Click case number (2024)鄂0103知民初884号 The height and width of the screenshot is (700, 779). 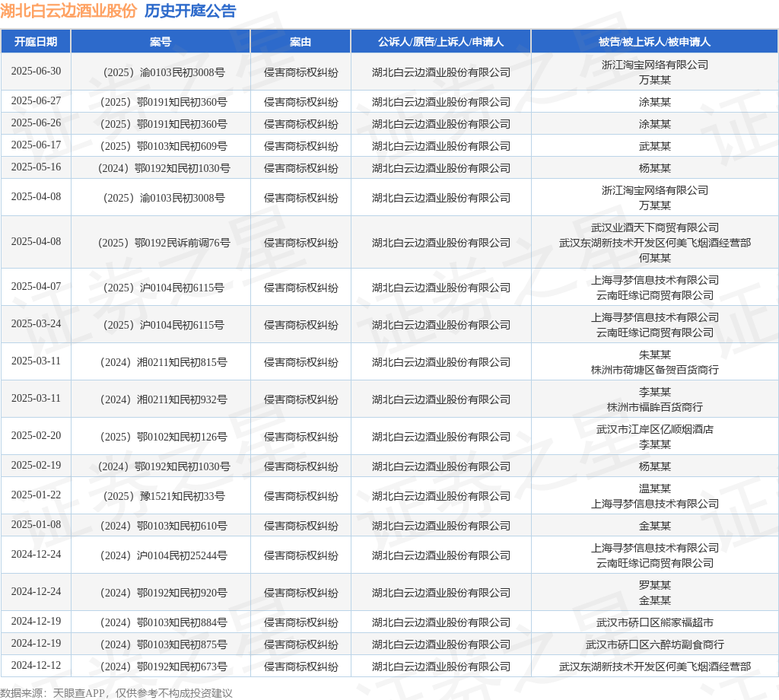pos(164,622)
